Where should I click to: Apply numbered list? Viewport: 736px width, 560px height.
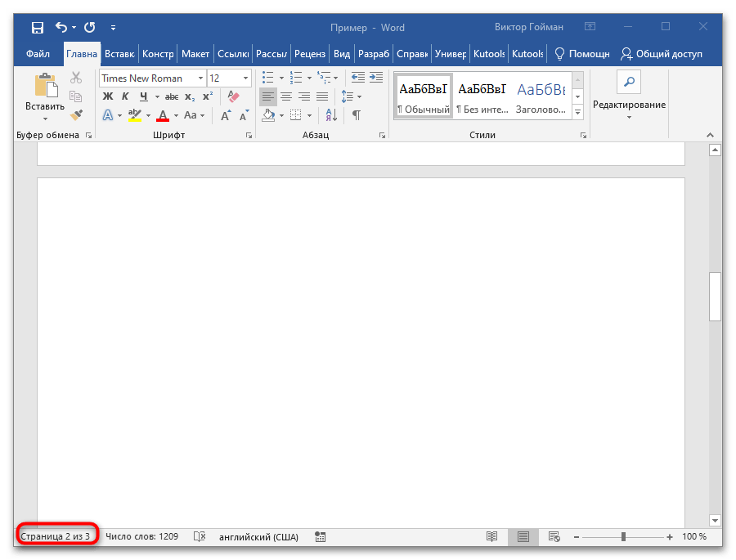click(296, 78)
